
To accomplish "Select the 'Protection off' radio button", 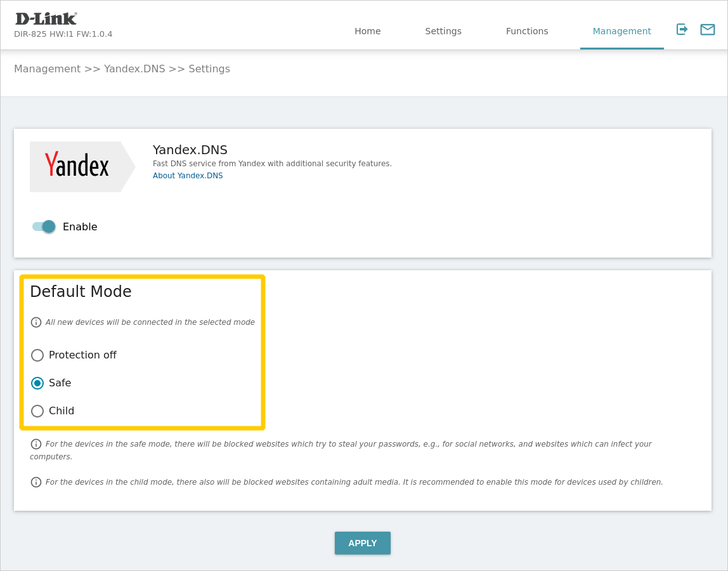I will (37, 355).
